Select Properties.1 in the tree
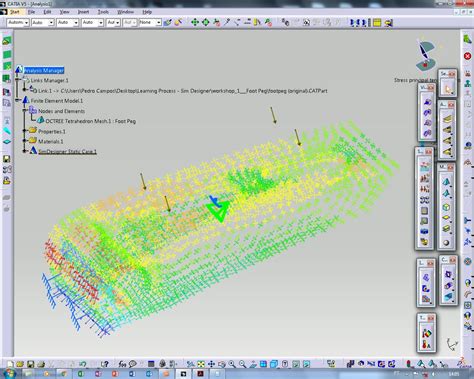This screenshot has height=379, width=474. 52,131
